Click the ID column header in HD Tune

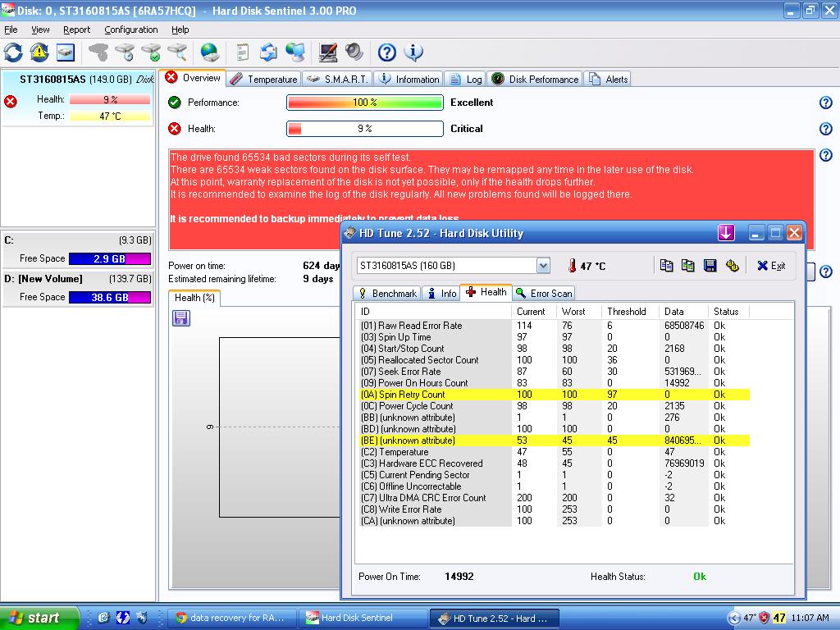(x=435, y=311)
